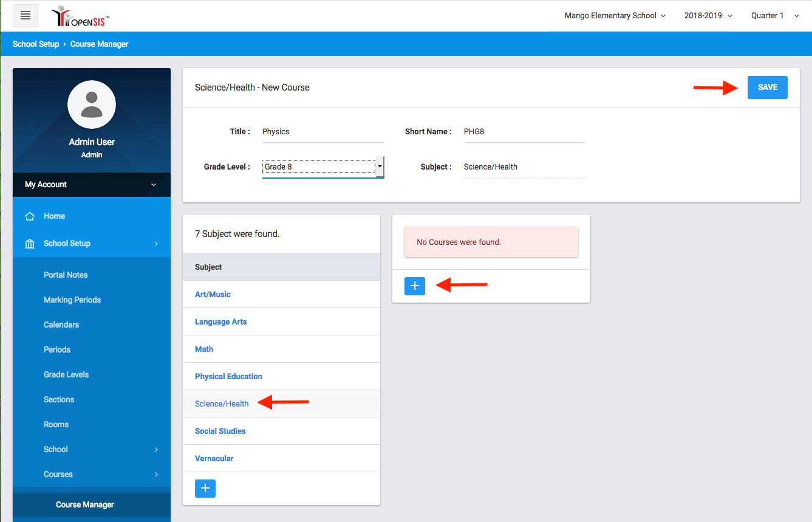Open the Mango Elementary School dropdown
The width and height of the screenshot is (812, 522).
click(x=615, y=16)
